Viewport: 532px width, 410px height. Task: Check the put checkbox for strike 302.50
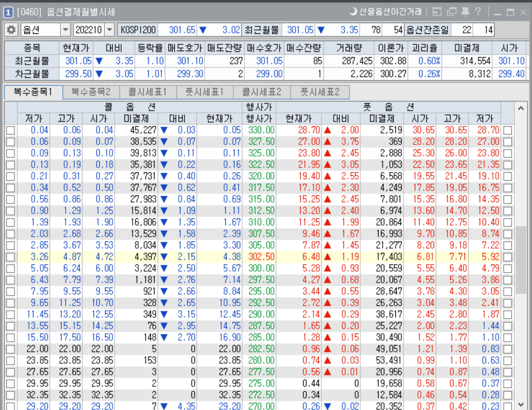[x=508, y=257]
